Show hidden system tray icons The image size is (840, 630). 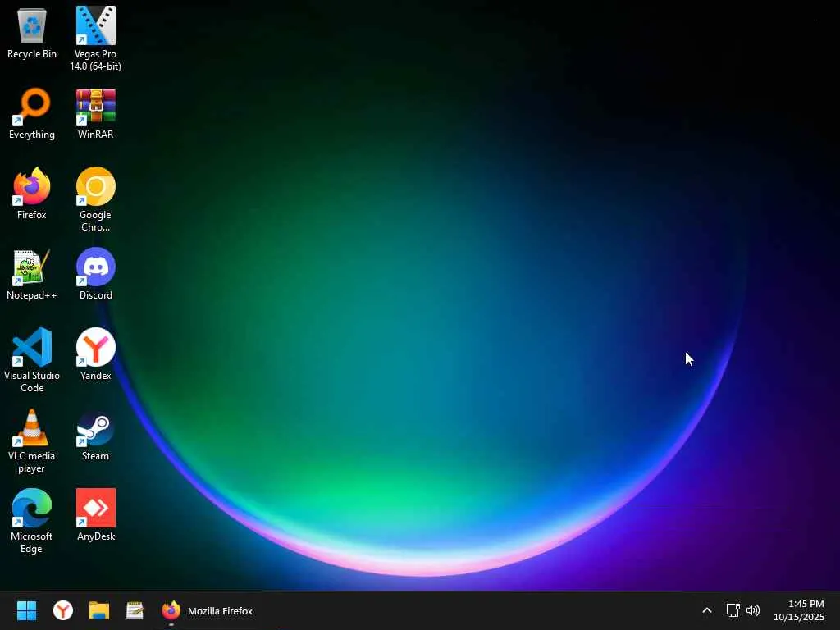(x=707, y=610)
